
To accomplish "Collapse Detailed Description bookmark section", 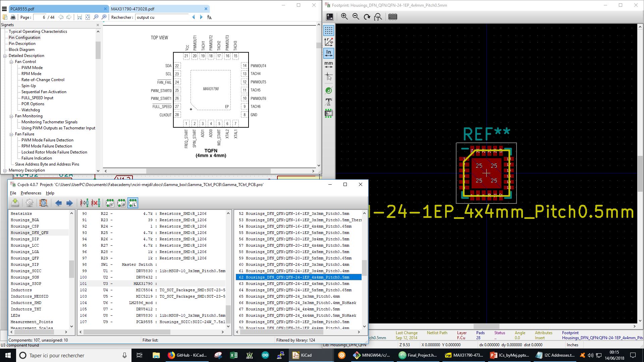I will [5, 56].
